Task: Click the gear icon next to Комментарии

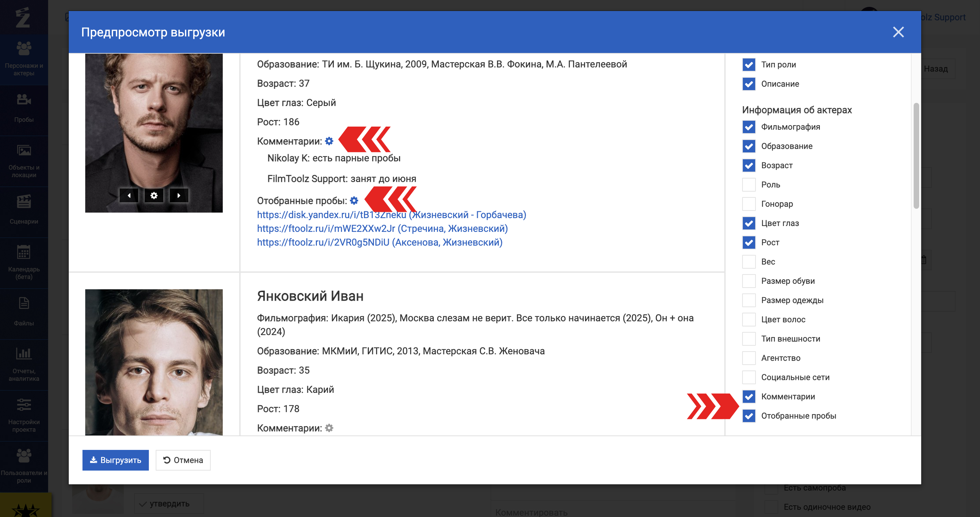Action: (x=329, y=141)
